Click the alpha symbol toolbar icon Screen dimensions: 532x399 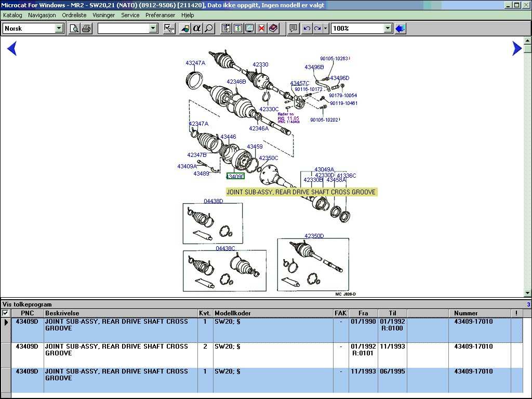pos(197,29)
